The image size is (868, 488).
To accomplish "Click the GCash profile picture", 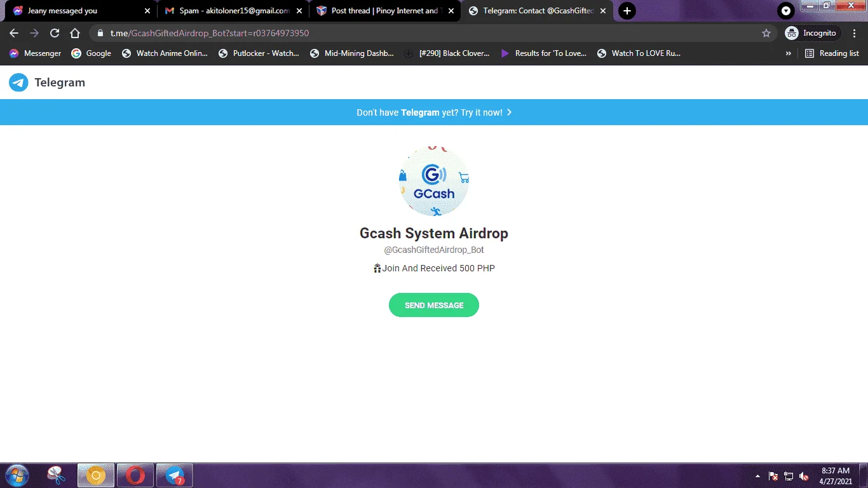I will 434,181.
